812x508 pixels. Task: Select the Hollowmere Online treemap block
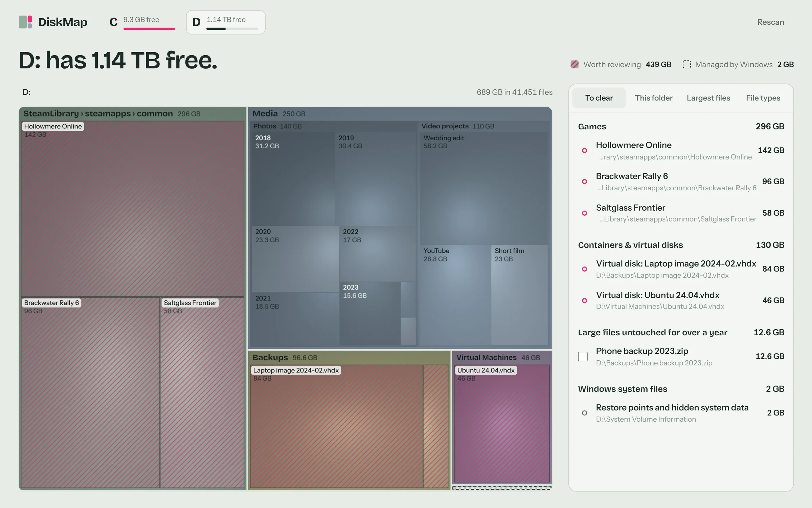[x=133, y=209]
